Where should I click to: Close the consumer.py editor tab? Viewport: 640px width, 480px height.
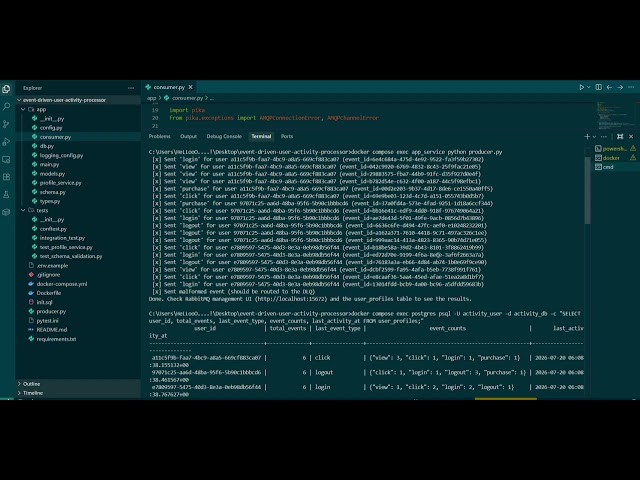(190, 87)
